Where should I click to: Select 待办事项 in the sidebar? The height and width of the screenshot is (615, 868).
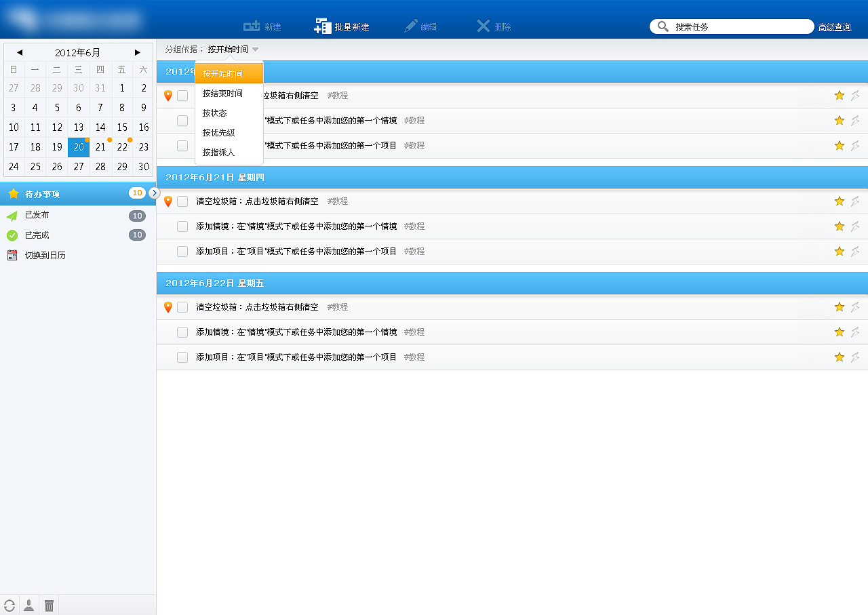pos(78,194)
